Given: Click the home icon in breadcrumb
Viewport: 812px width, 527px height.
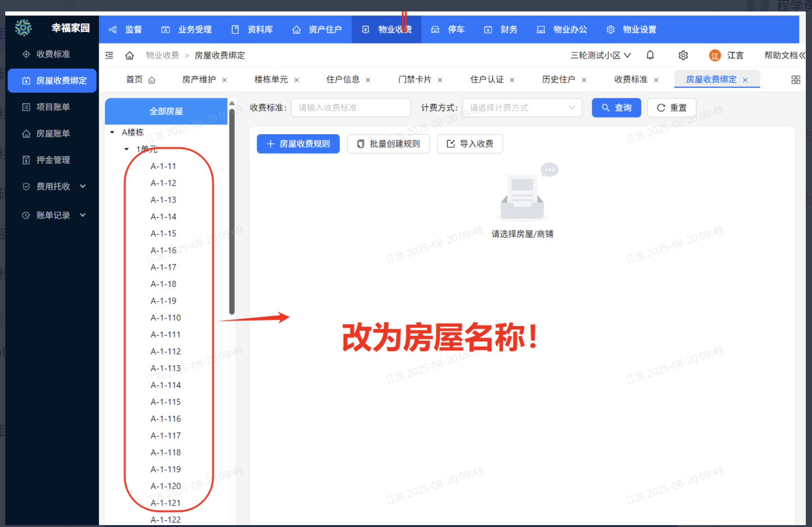Looking at the screenshot, I should pos(129,55).
